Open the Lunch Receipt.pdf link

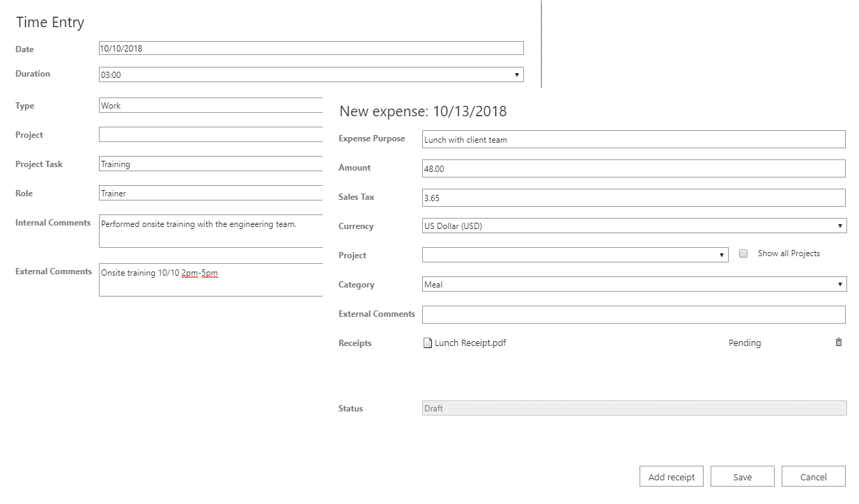[470, 342]
